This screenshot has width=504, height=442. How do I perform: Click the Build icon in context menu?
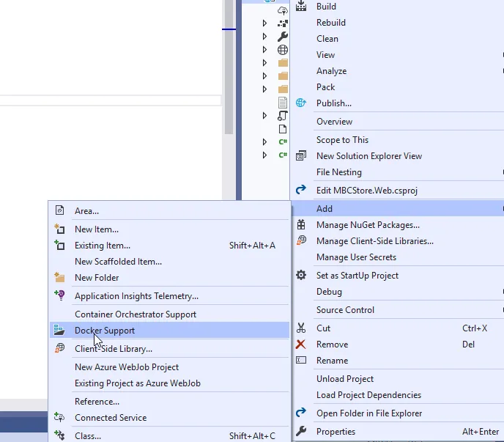click(301, 6)
